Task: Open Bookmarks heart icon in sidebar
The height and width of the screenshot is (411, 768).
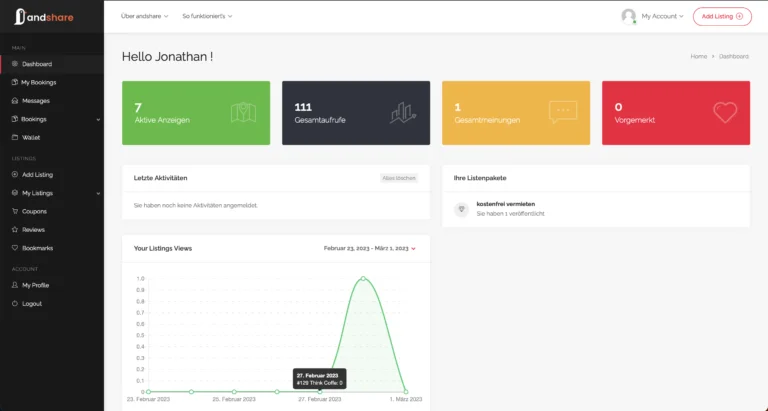Action: click(x=14, y=248)
